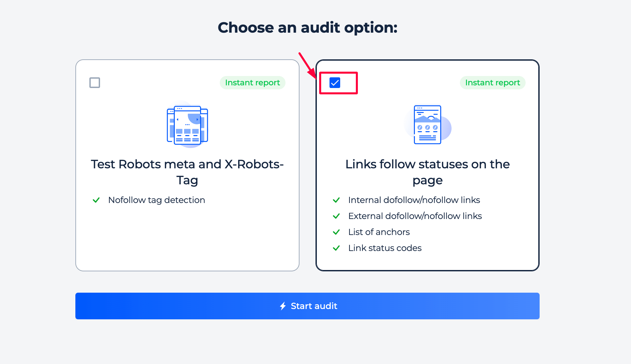Click the Instant report badge on the left card
The image size is (631, 364).
coord(252,82)
